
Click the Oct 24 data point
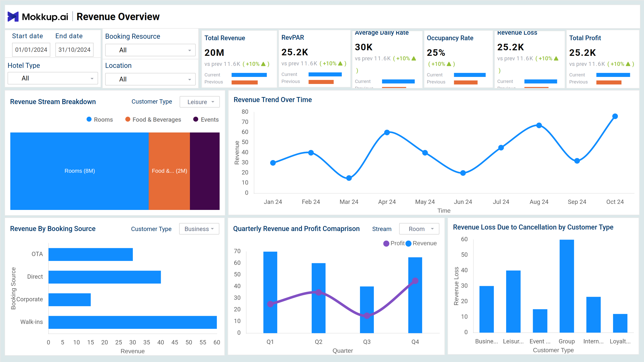[615, 116]
